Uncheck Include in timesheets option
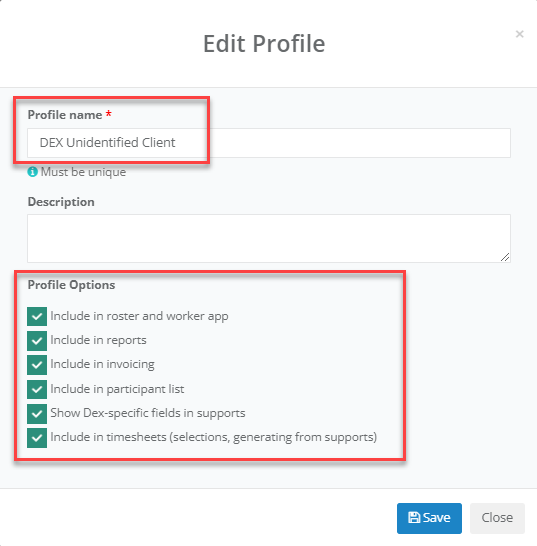 pyautogui.click(x=37, y=438)
